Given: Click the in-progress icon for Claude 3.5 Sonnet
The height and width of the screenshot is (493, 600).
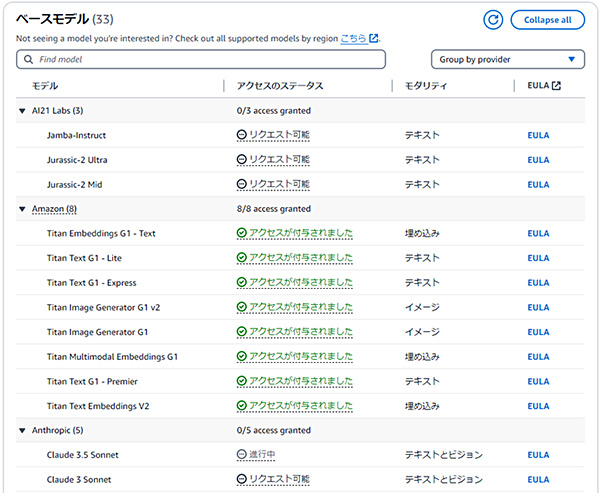Looking at the screenshot, I should (241, 455).
